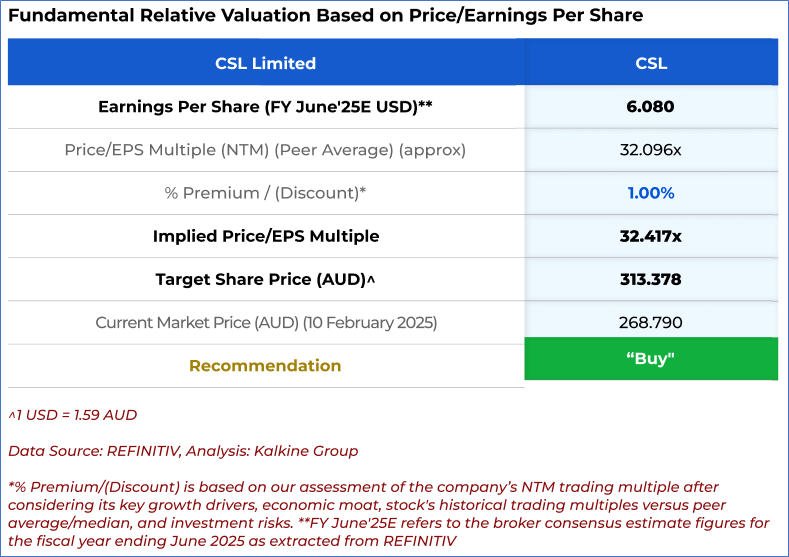Click the 32.096x peer multiple value
Image resolution: width=789 pixels, height=557 pixels.
[651, 150]
